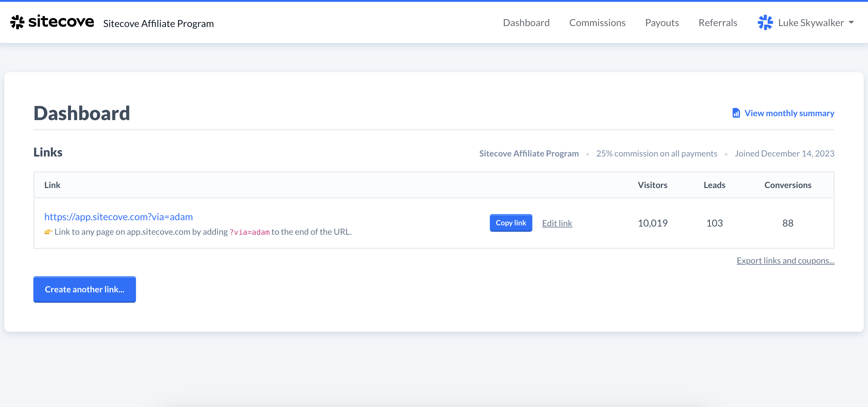Open the Luke Skywalker user menu
This screenshot has height=407, width=868.
811,22
